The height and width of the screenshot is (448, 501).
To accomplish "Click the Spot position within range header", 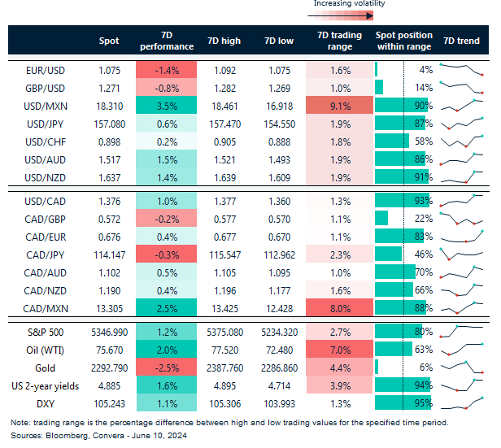I will (x=404, y=40).
